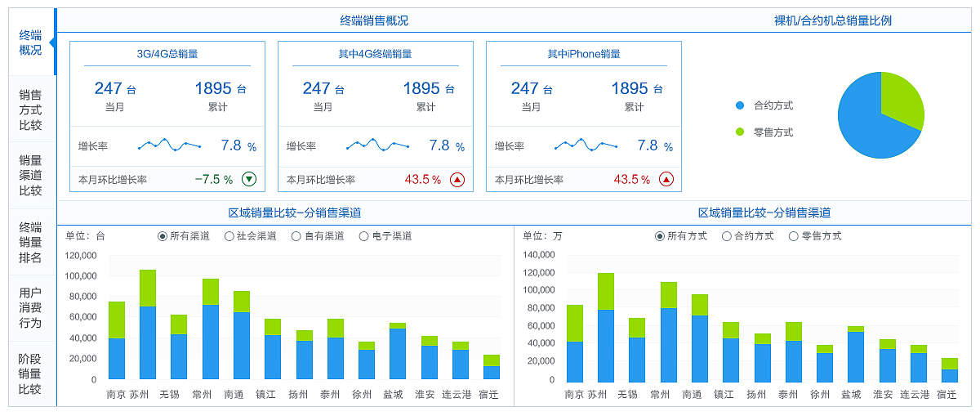Click the 其中4G终端销量 card heading
980x416 pixels.
(376, 54)
